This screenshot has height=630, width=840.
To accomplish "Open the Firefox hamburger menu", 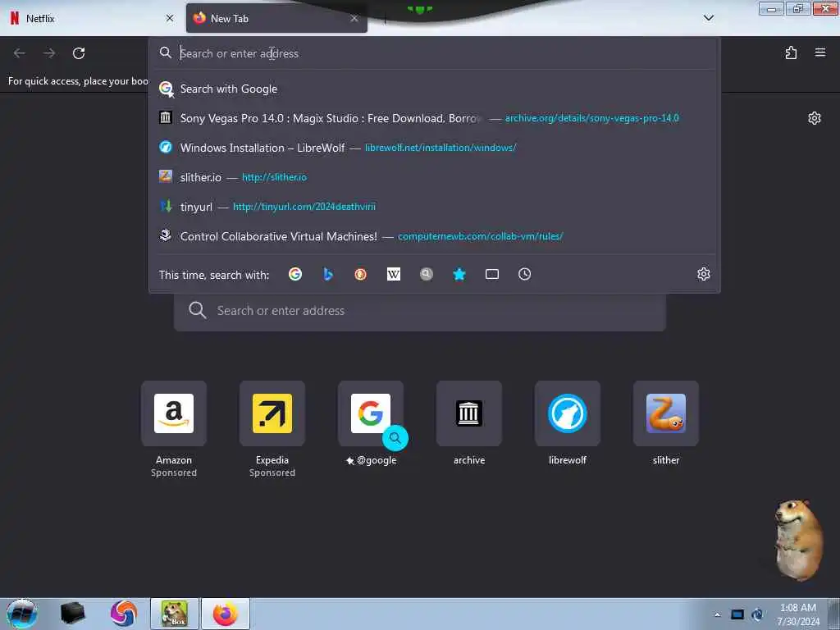I will point(820,52).
